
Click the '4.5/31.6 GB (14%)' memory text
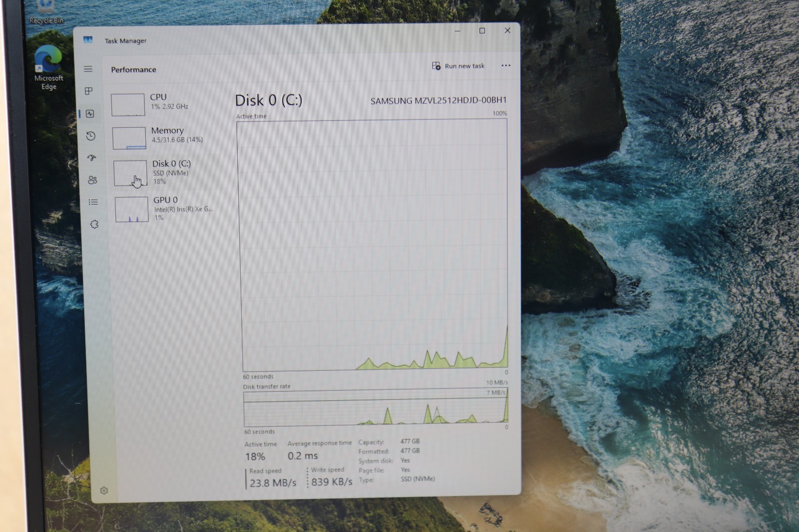pos(177,140)
